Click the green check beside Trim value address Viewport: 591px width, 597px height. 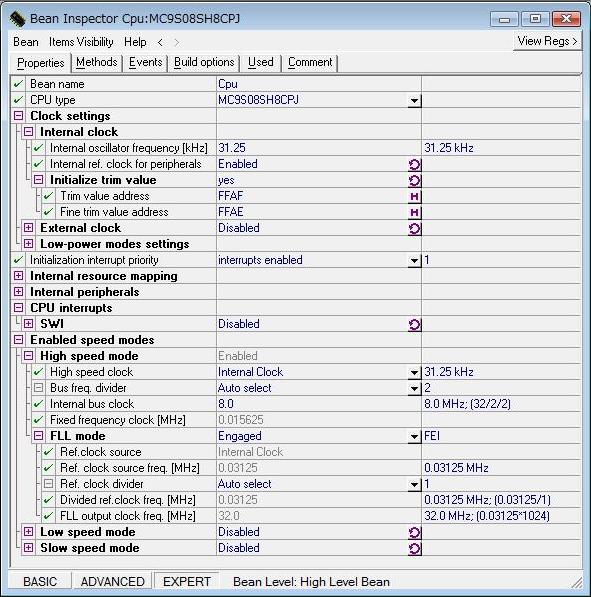pos(48,196)
